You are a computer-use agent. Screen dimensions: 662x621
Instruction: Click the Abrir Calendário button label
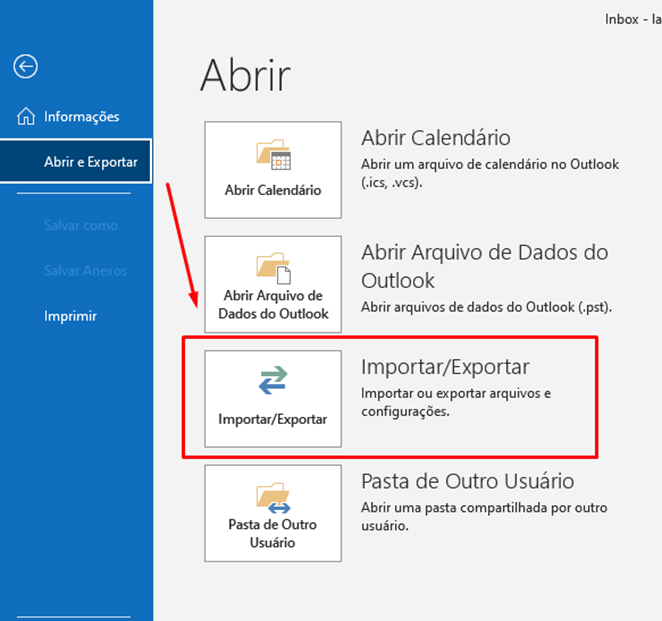(x=273, y=190)
